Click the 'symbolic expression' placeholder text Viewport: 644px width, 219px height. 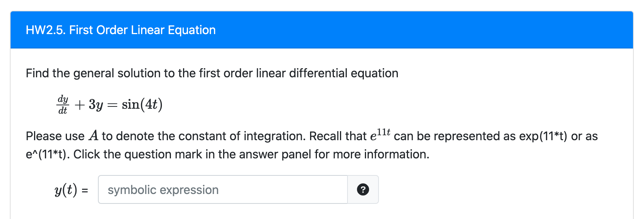[x=163, y=190]
